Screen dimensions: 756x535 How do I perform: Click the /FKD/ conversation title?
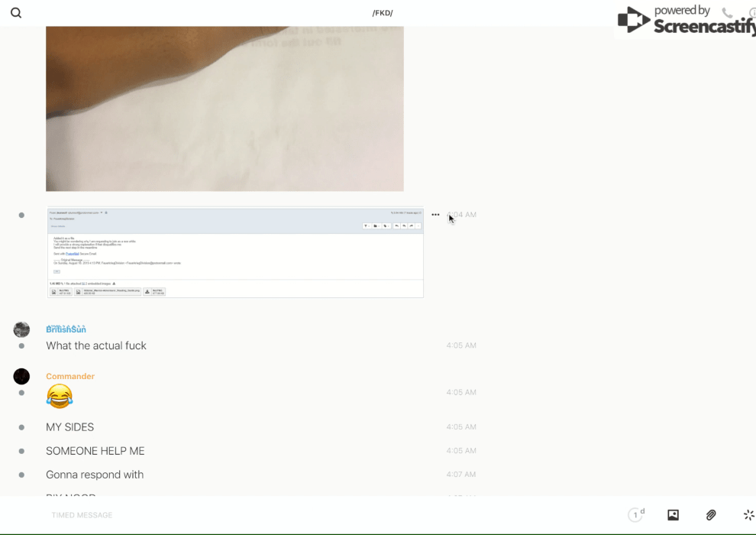click(x=383, y=13)
